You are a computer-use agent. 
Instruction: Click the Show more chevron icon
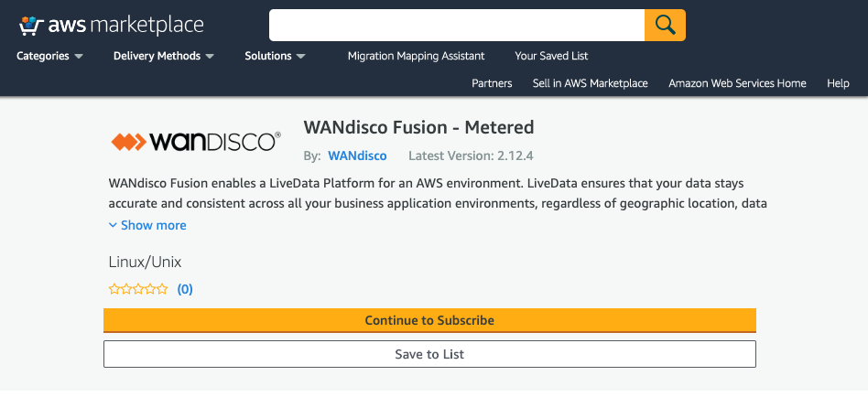coord(113,225)
